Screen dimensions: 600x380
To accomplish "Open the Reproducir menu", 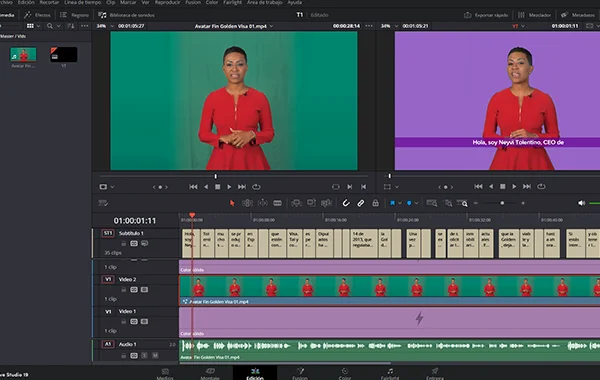I will coord(167,2).
